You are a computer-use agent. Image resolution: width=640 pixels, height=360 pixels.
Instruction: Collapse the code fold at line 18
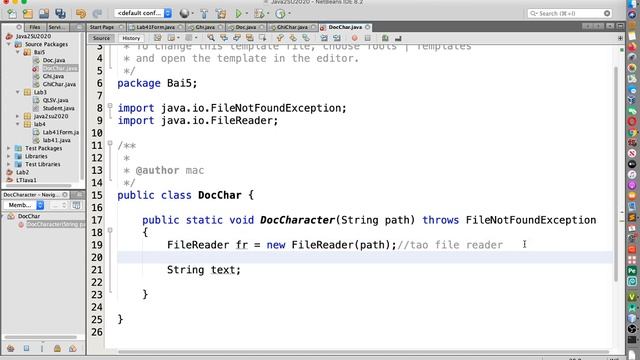(110, 231)
